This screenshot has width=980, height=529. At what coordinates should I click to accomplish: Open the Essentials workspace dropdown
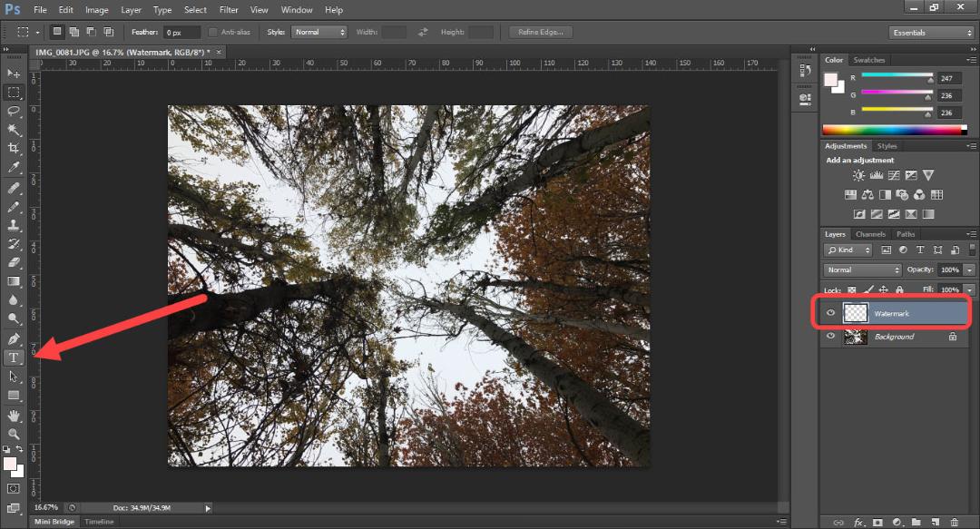pos(932,33)
